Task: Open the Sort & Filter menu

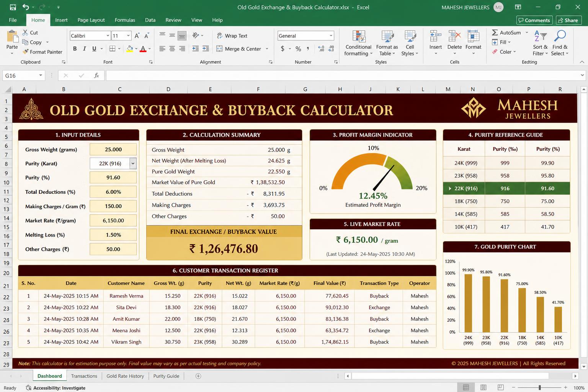Action: coord(540,43)
